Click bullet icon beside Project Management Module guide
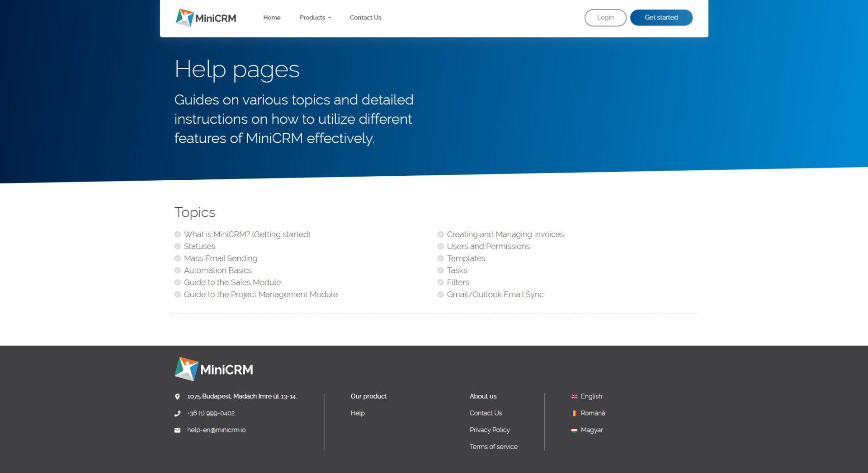Screen dimensions: 868x473 [178, 295]
